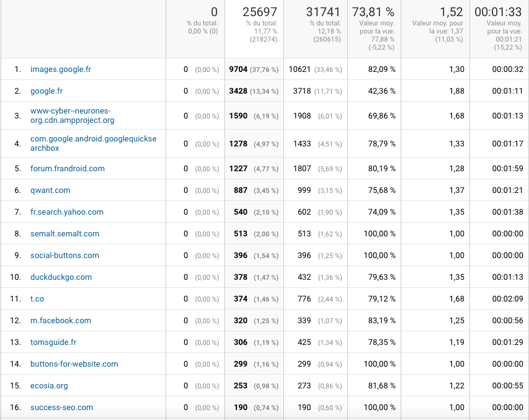Select the semalt.semalt.com referrer

coord(64,234)
